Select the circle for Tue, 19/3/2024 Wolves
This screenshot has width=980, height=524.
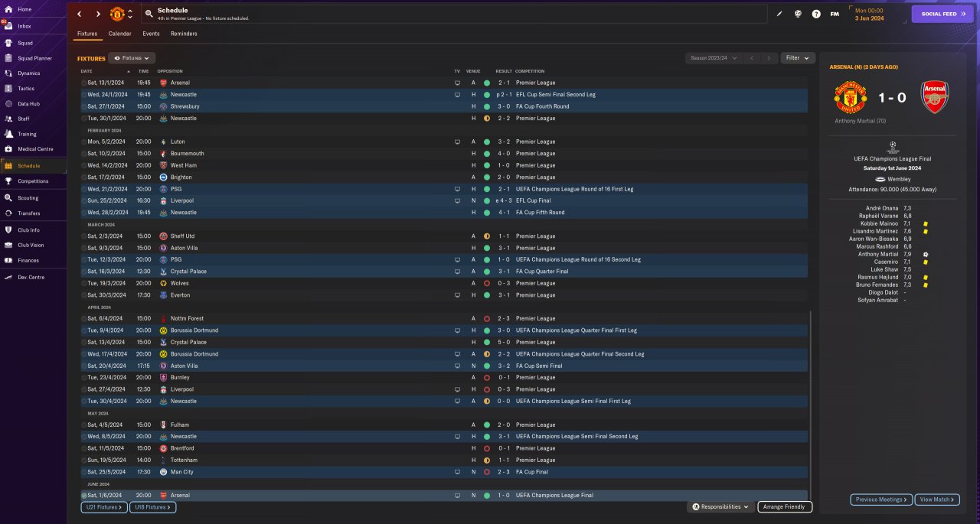click(x=84, y=283)
